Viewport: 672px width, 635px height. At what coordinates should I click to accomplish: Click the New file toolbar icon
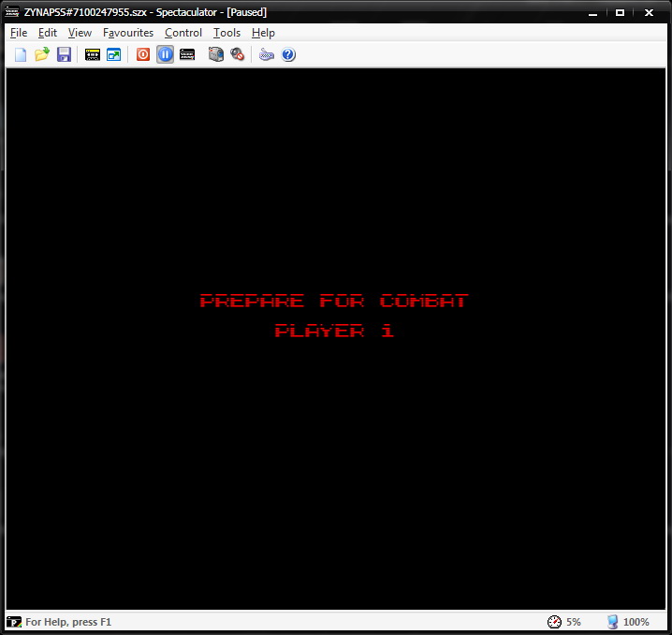pos(21,55)
